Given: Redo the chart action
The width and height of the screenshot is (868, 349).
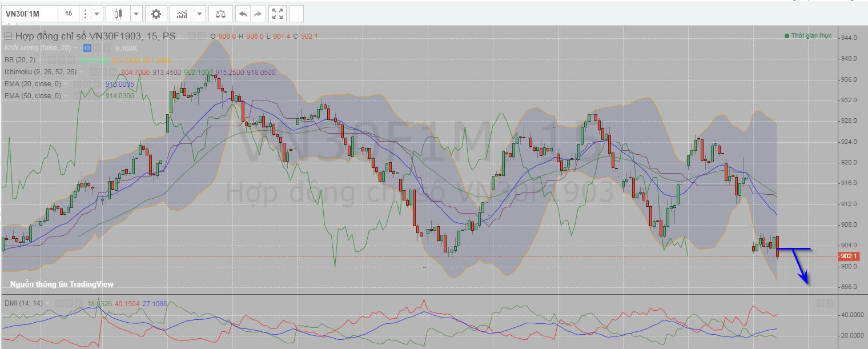Looking at the screenshot, I should 258,14.
